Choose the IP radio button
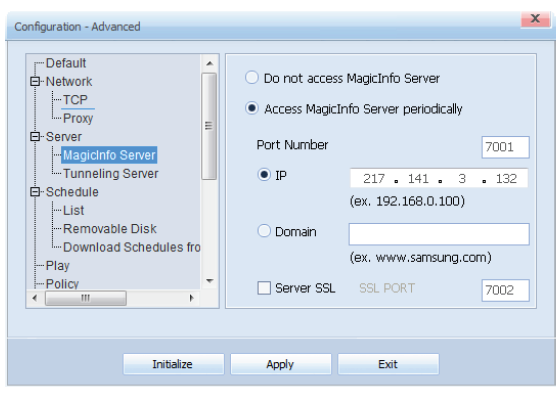 (x=264, y=174)
